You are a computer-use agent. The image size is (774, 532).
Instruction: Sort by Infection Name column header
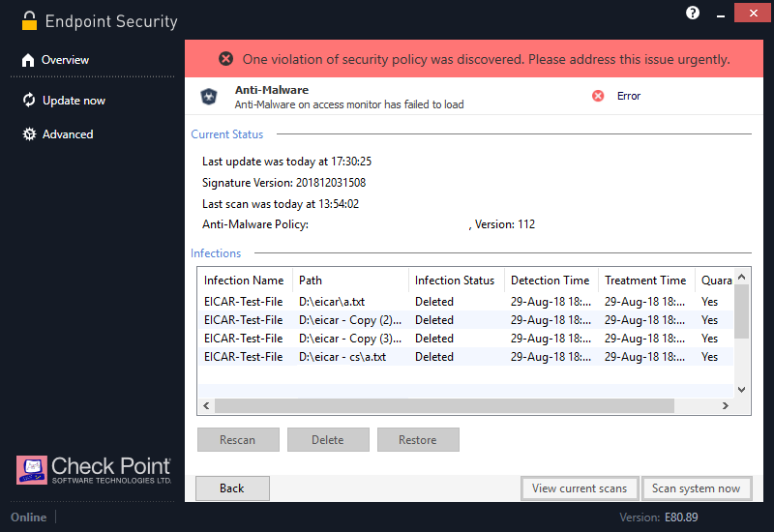point(244,281)
